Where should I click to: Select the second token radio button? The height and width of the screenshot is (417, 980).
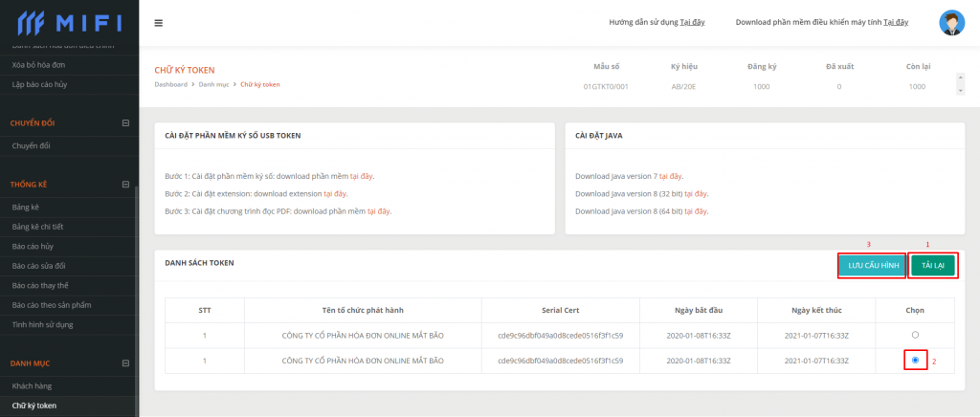pyautogui.click(x=915, y=361)
